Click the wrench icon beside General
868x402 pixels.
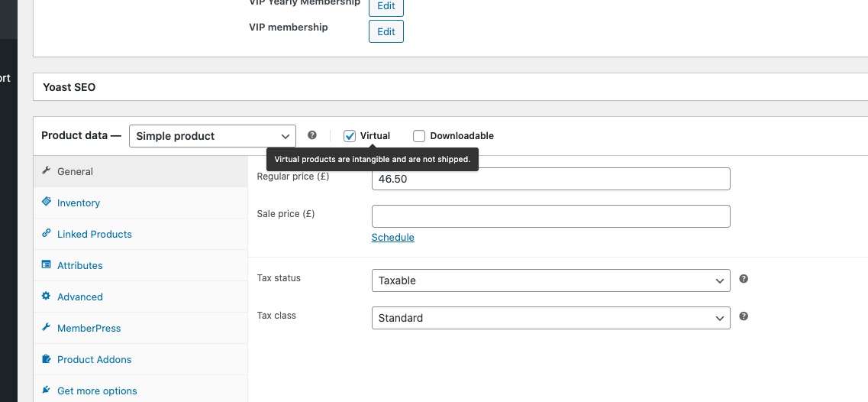click(x=47, y=170)
